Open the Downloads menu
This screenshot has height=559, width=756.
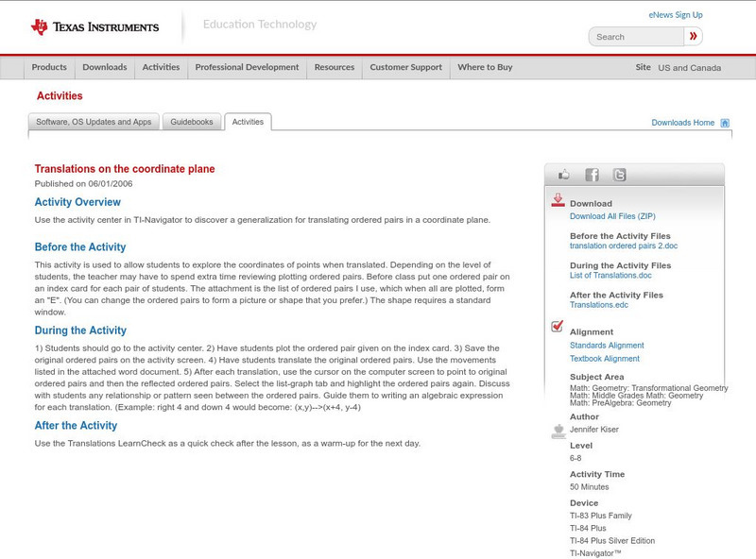pyautogui.click(x=105, y=67)
